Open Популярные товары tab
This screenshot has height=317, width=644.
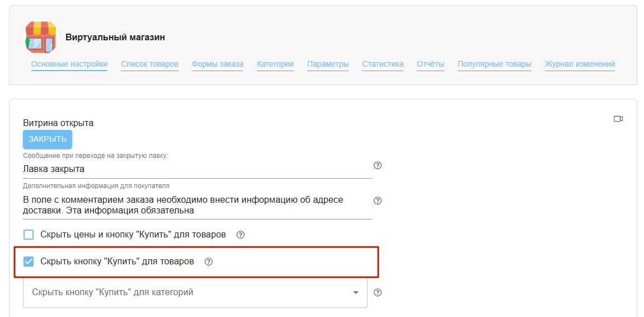tap(494, 64)
